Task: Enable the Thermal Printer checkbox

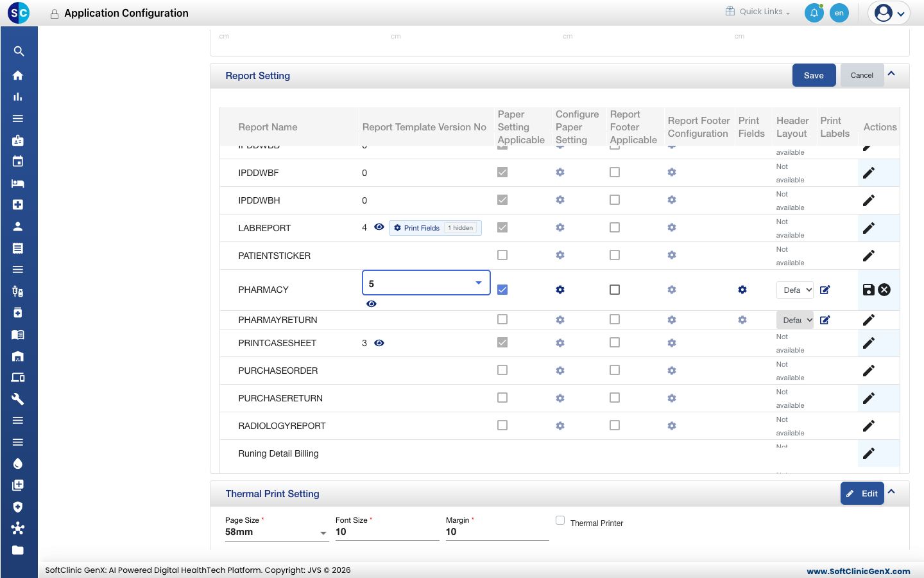Action: click(x=560, y=520)
